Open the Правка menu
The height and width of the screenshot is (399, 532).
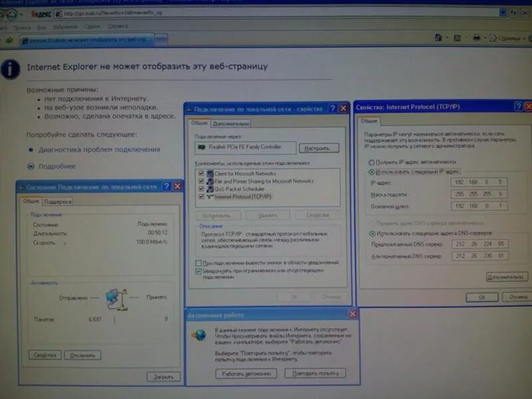pos(22,27)
